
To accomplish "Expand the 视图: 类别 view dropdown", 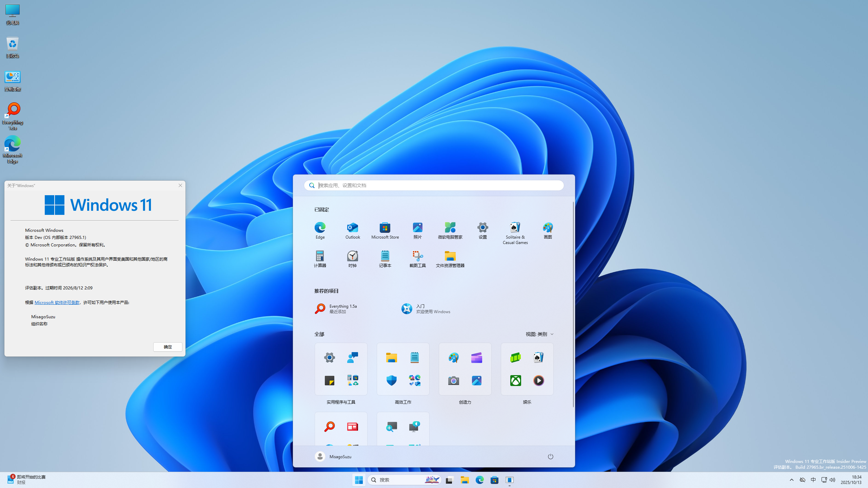I will point(539,334).
